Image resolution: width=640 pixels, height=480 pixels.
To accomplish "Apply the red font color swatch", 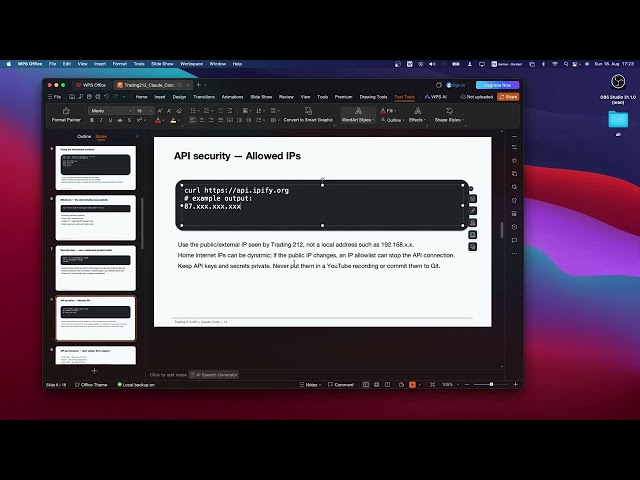I will pyautogui.click(x=158, y=120).
